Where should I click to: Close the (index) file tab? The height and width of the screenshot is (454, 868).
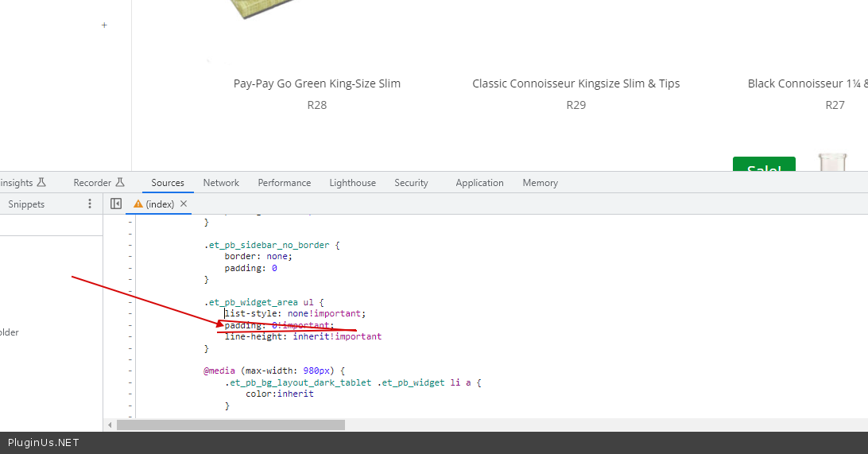[x=184, y=204]
